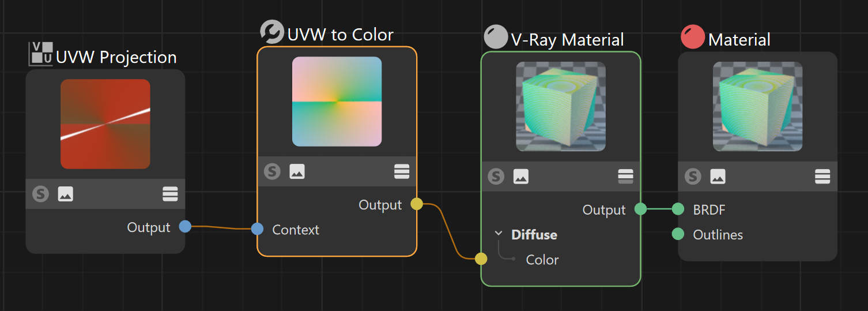Click the red Material sphere icon

pyautogui.click(x=693, y=37)
